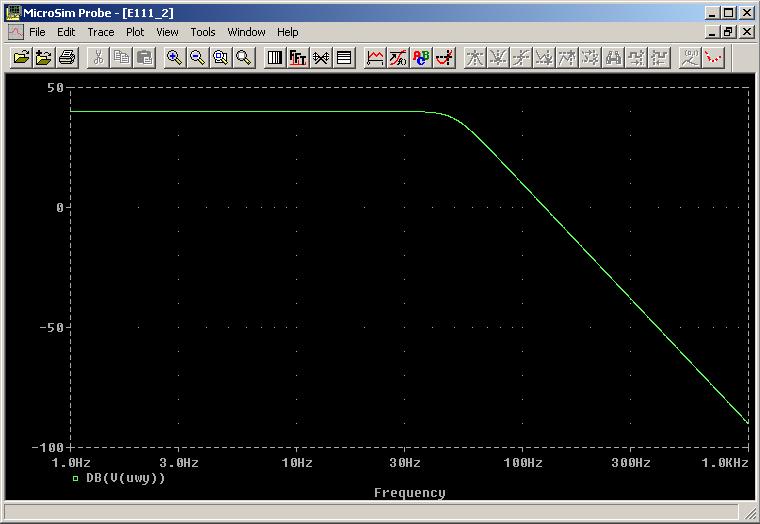Image resolution: width=760 pixels, height=524 pixels.
Task: Open the View menu
Action: point(167,32)
